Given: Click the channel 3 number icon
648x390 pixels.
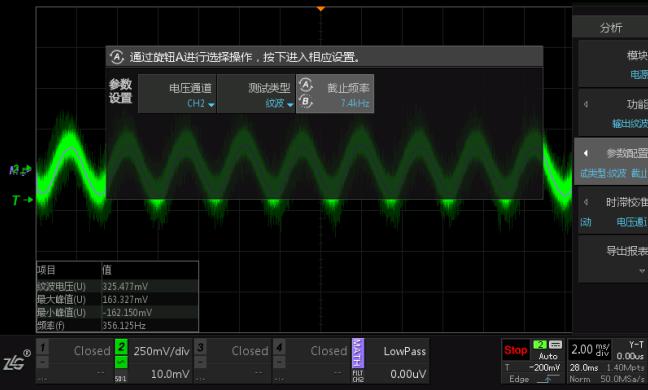Looking at the screenshot, I should click(x=200, y=347).
